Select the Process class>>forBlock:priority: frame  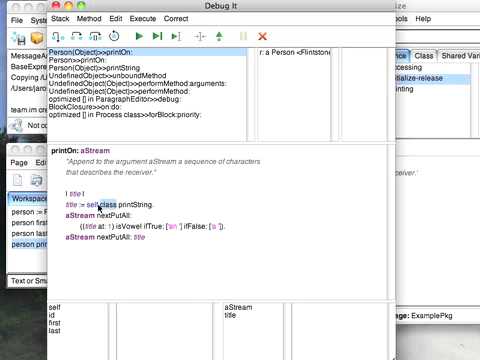coord(147,115)
